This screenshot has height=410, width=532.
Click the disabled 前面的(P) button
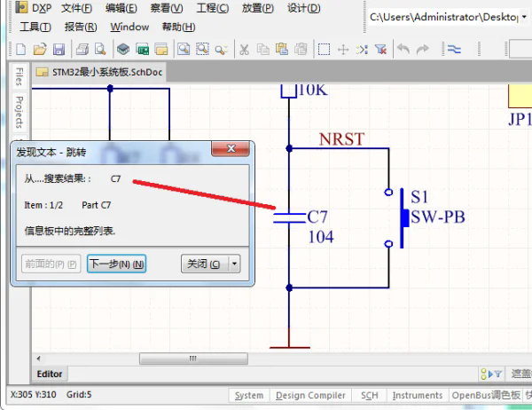51,264
